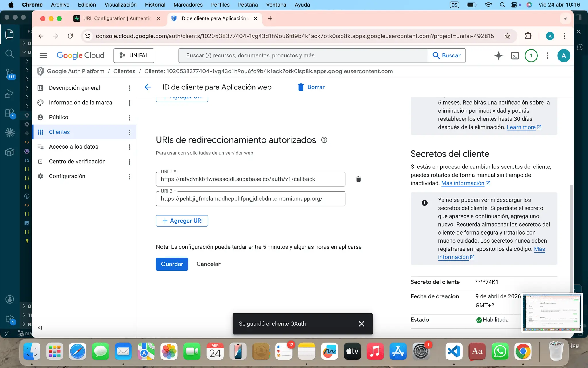This screenshot has width=588, height=368.
Task: Navigate back in Chrome
Action: (x=41, y=36)
